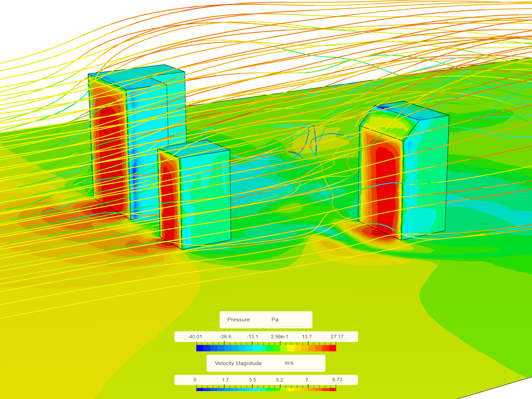Click the Pa unit field on the pressure legend

pyautogui.click(x=275, y=320)
